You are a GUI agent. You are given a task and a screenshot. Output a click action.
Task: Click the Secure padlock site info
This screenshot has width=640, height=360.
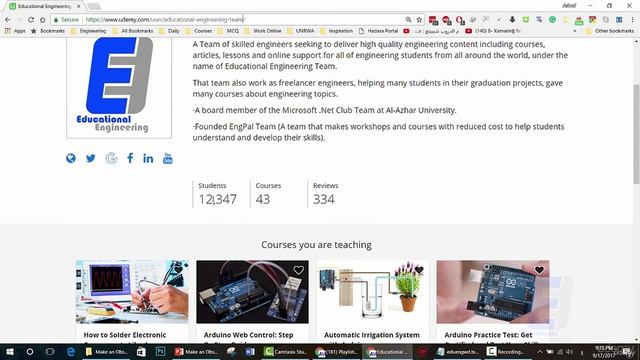pos(66,20)
